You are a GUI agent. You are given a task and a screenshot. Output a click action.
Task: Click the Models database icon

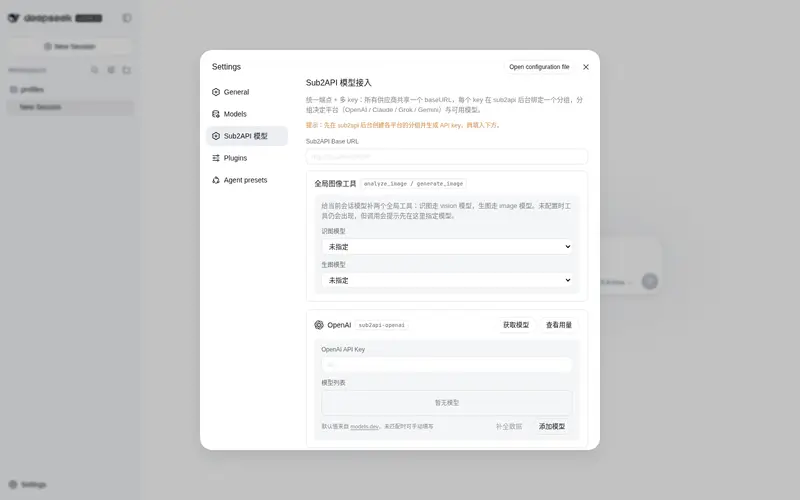coord(216,114)
